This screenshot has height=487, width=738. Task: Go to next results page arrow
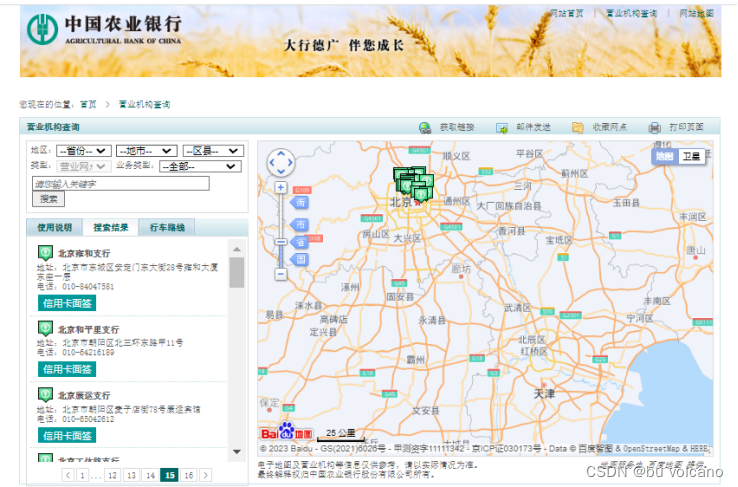[206, 475]
